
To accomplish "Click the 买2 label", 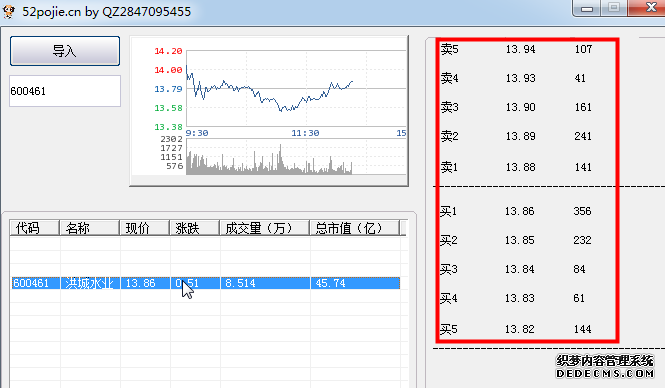I will point(448,240).
